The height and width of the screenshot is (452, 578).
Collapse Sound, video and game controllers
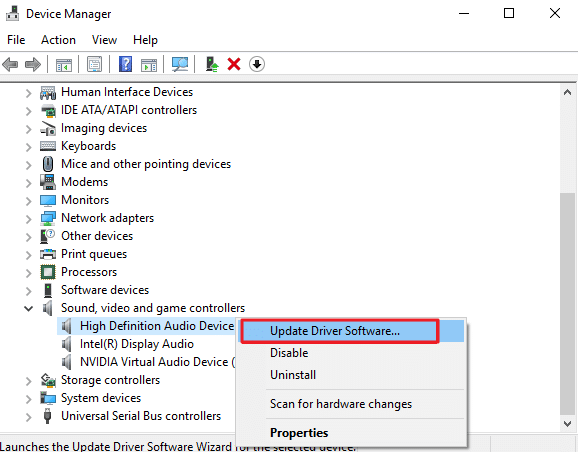28,308
